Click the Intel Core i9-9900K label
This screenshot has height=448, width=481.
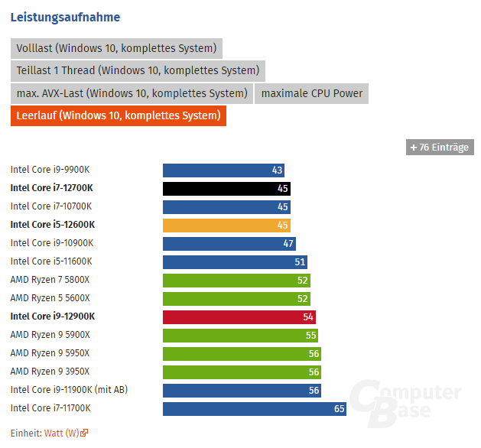(x=50, y=170)
